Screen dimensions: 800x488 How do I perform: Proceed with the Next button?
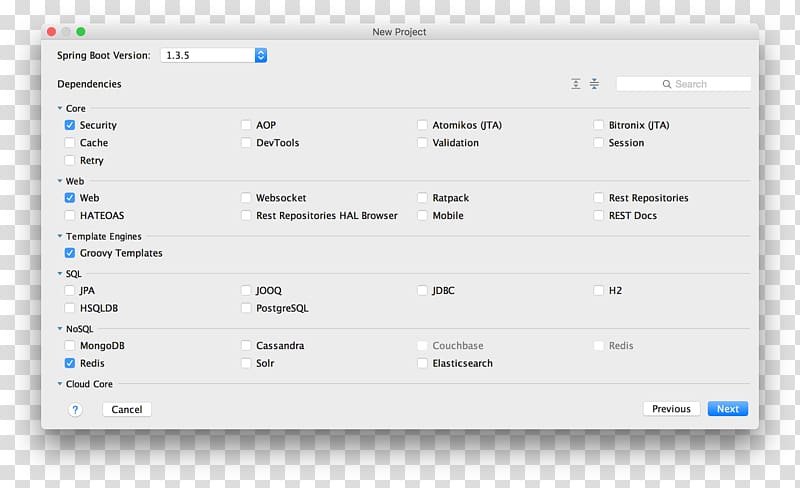(x=728, y=409)
